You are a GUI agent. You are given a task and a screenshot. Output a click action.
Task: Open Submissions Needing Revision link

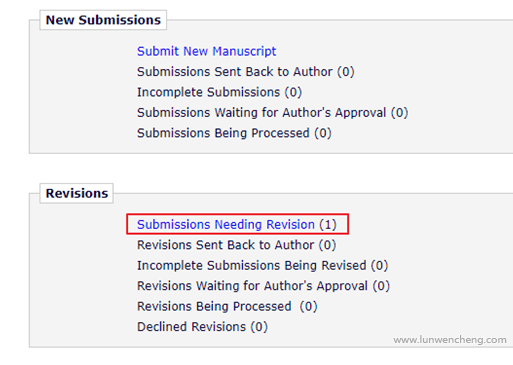point(226,224)
